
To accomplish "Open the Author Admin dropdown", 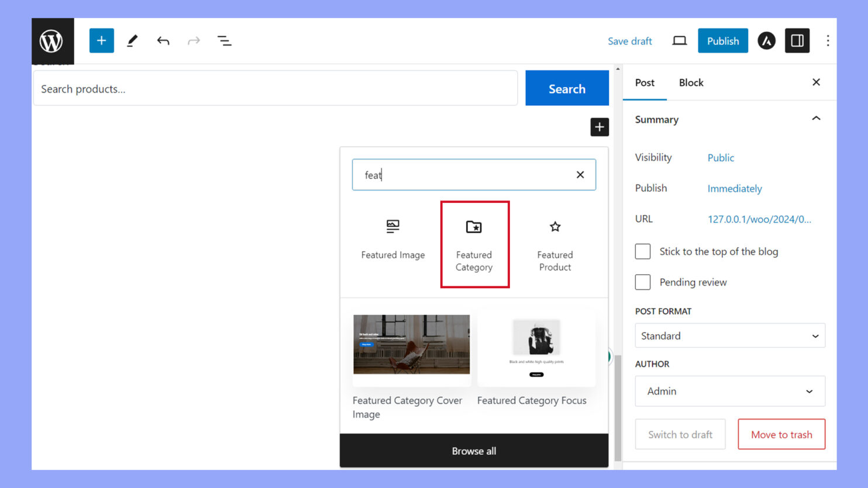I will pyautogui.click(x=729, y=391).
